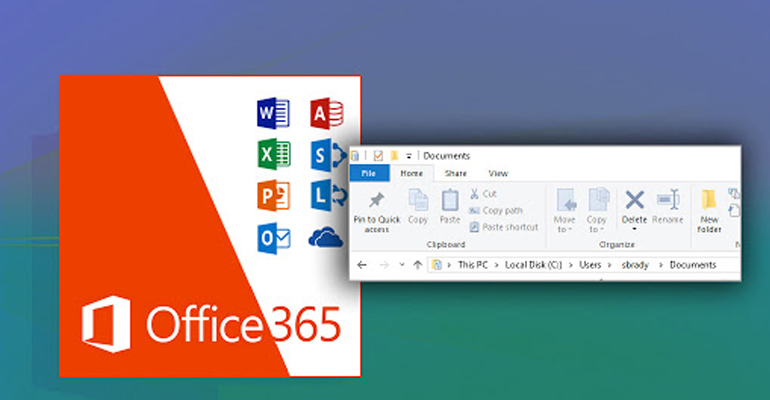The width and height of the screenshot is (770, 400).
Task: Click sbrady in the address path
Action: pos(635,265)
